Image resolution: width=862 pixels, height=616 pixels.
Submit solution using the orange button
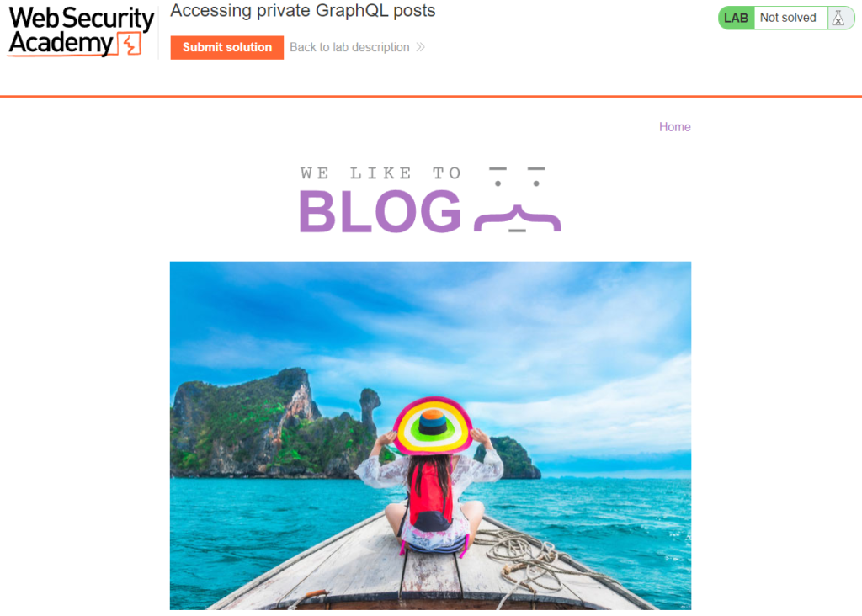click(x=227, y=47)
